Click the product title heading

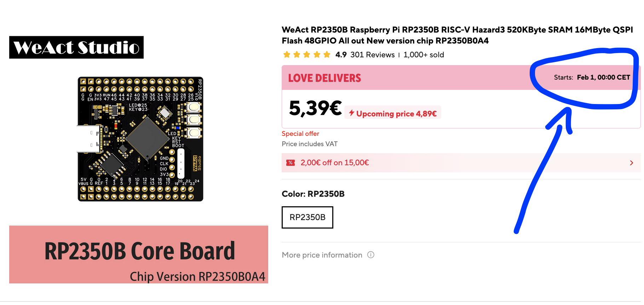point(457,35)
